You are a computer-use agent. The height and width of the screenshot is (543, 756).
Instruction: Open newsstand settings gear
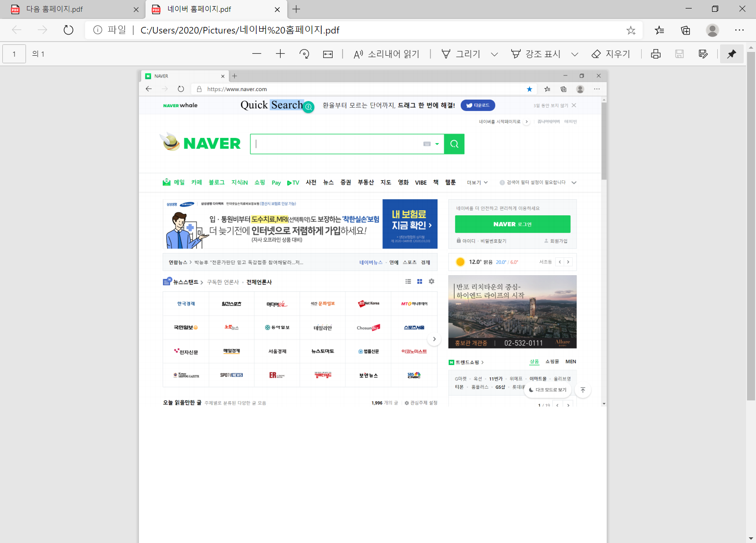[431, 281]
